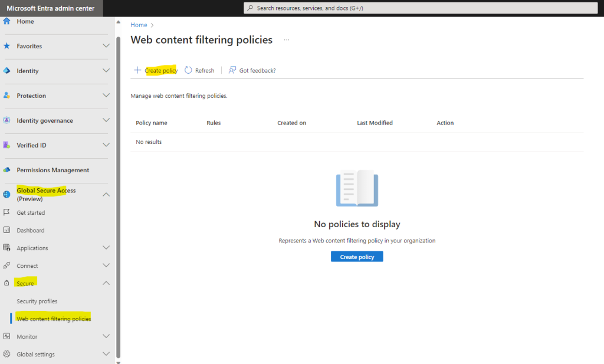Expand the Verified ID chevron
The image size is (604, 364).
[106, 145]
